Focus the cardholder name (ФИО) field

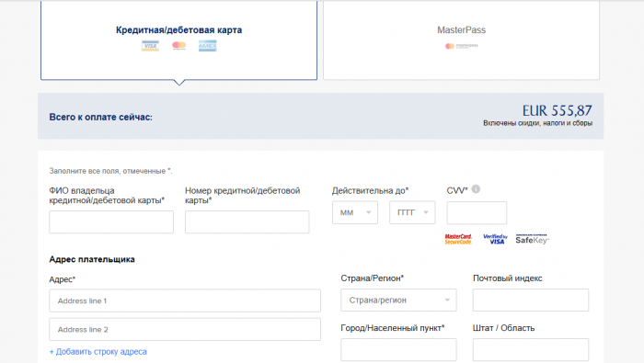(111, 221)
